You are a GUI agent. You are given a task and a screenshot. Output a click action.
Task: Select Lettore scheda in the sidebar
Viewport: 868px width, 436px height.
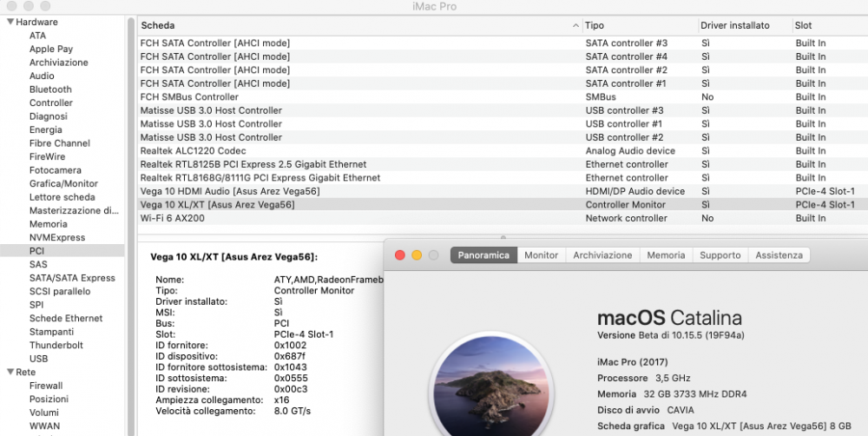coord(62,196)
